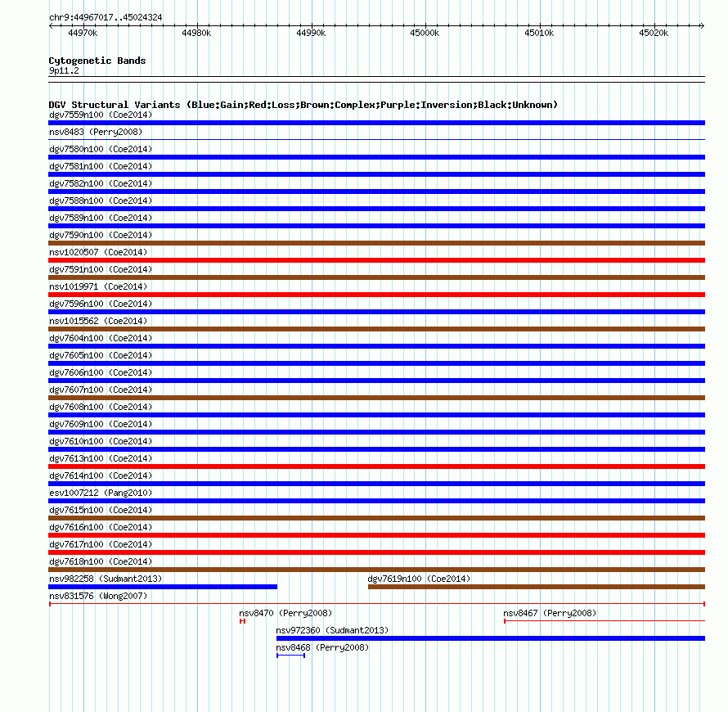The image size is (728, 712).
Task: Click the 44990k ruler tick label
Action: (x=311, y=33)
